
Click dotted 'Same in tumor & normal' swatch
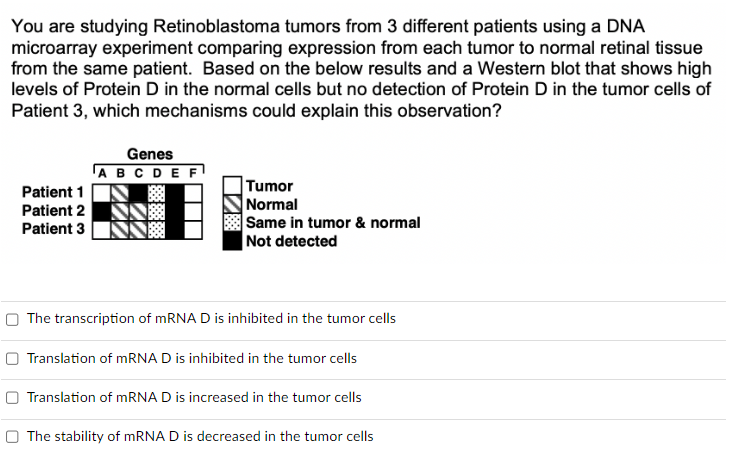coord(232,223)
